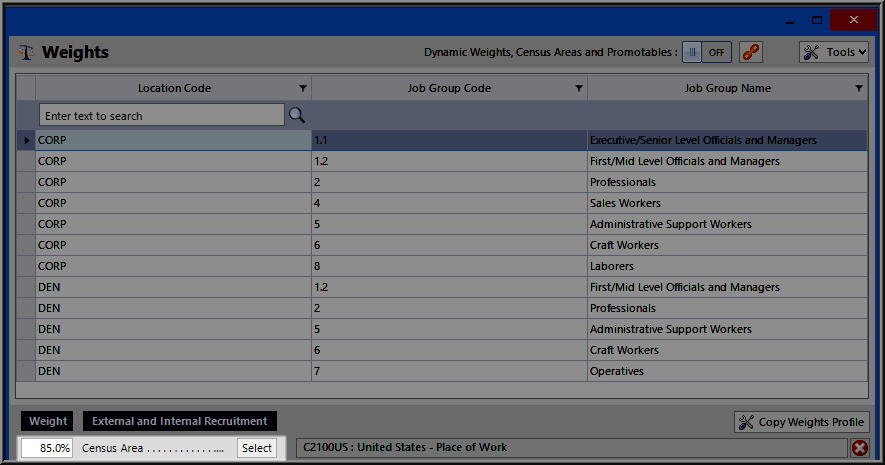Click the Select census area button
Viewport: 885px width, 465px height.
click(x=257, y=448)
